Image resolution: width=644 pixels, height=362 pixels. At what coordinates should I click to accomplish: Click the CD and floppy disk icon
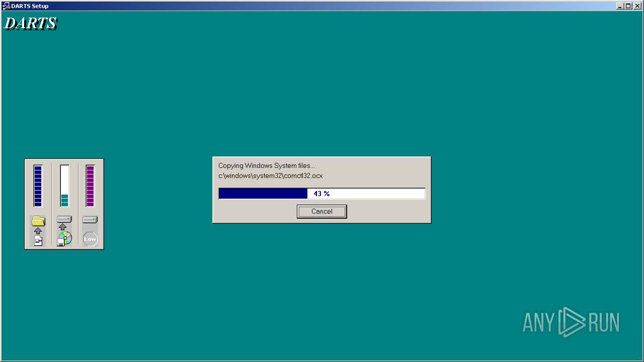click(64, 238)
